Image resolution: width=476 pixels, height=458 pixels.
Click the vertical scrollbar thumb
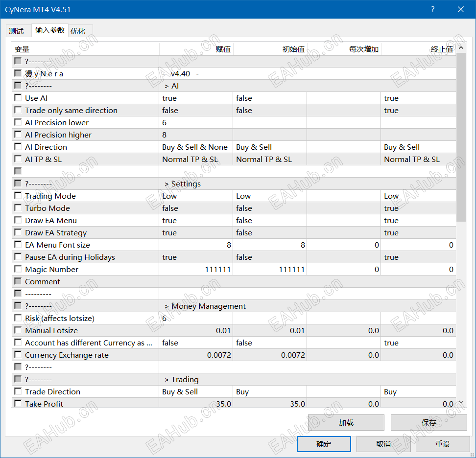click(461, 137)
